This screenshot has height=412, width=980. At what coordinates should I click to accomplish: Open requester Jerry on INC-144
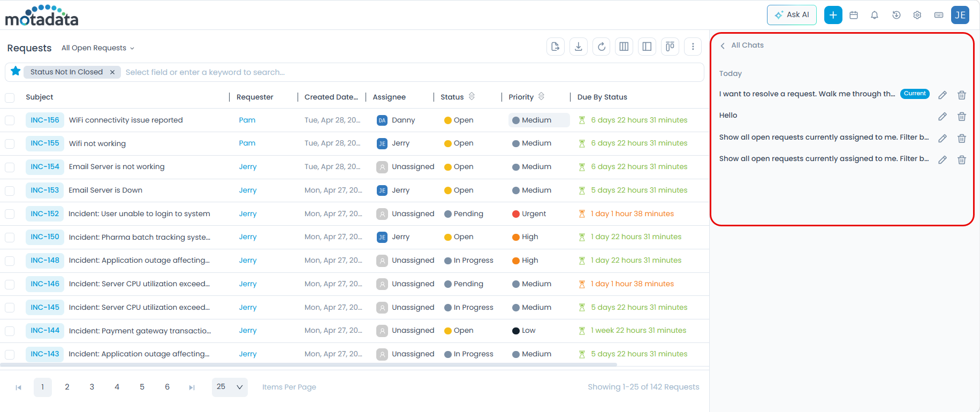(x=248, y=330)
